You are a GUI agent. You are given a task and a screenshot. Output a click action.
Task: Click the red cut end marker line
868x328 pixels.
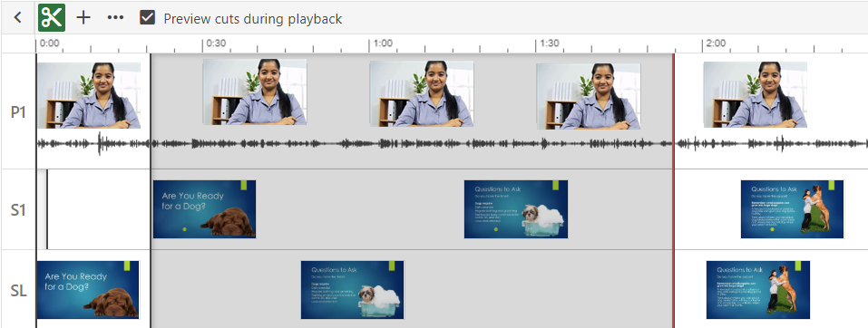point(674,191)
